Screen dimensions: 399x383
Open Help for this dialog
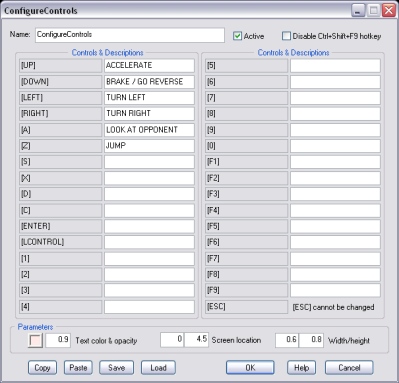301,368
